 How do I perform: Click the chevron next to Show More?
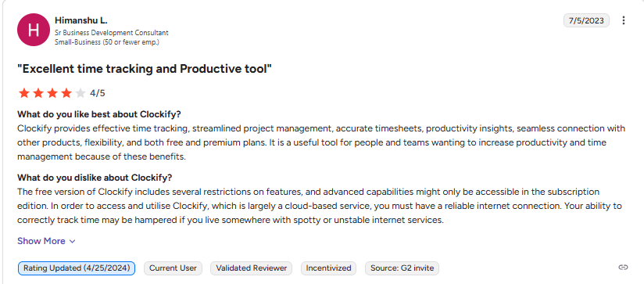tap(72, 242)
